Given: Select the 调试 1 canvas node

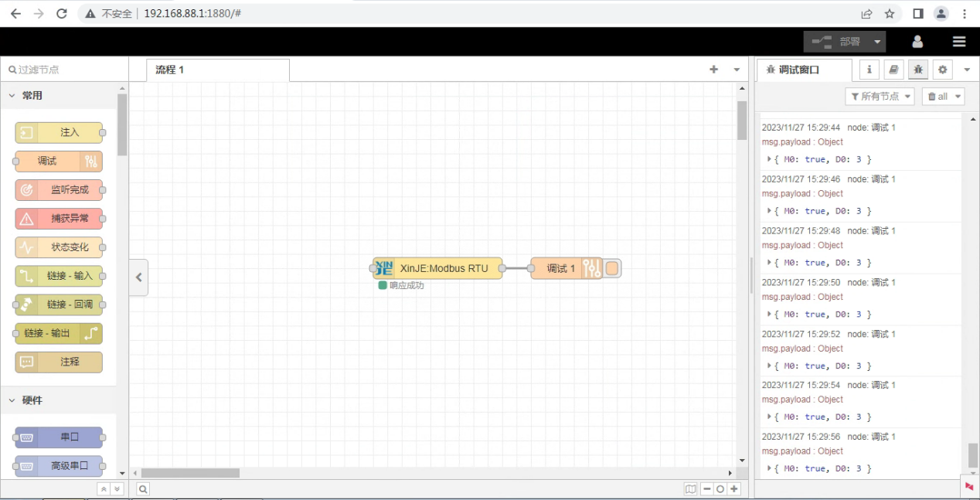Looking at the screenshot, I should (x=567, y=268).
